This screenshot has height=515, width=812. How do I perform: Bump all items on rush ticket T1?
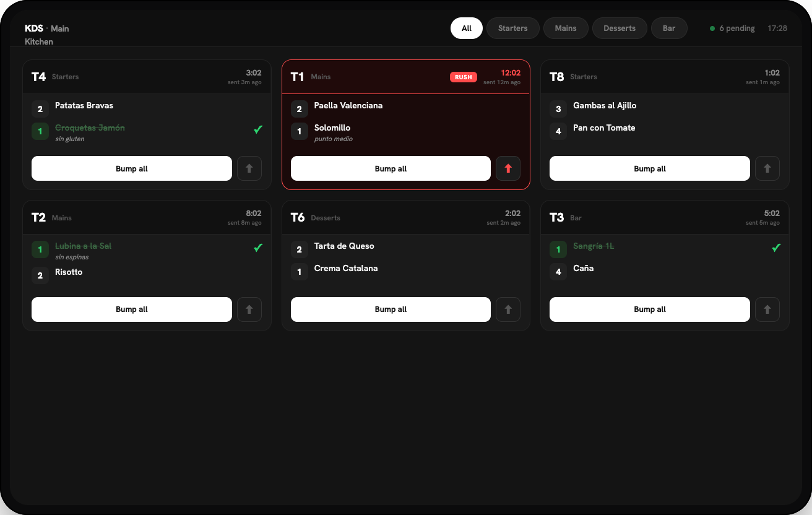coord(391,168)
